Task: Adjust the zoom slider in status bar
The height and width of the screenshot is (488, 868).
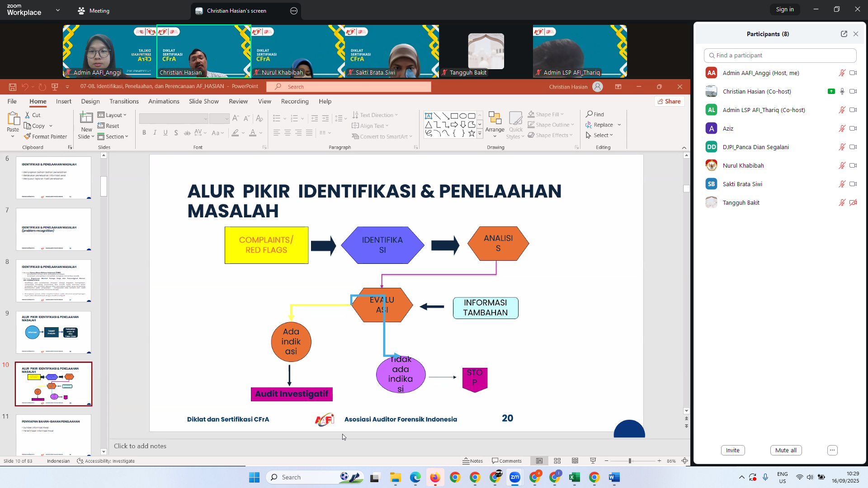Action: [x=630, y=461]
